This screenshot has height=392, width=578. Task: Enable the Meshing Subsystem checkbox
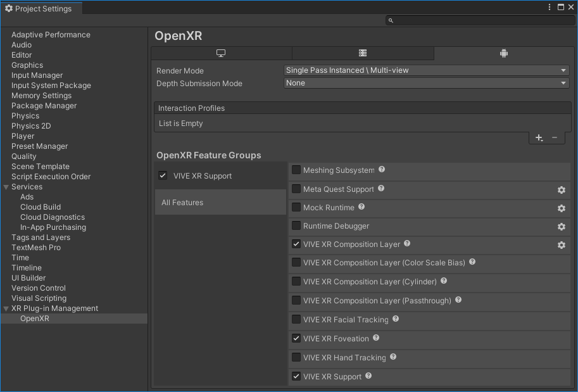[x=296, y=170]
